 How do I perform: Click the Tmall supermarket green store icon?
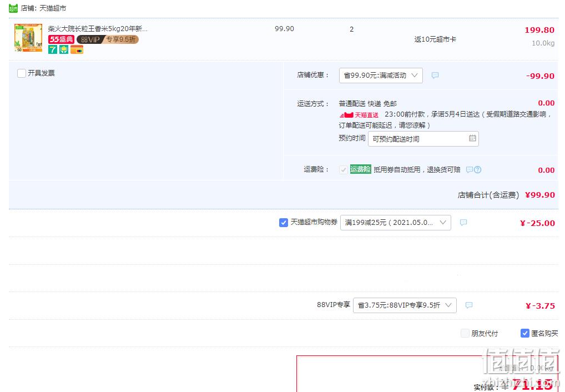point(13,8)
